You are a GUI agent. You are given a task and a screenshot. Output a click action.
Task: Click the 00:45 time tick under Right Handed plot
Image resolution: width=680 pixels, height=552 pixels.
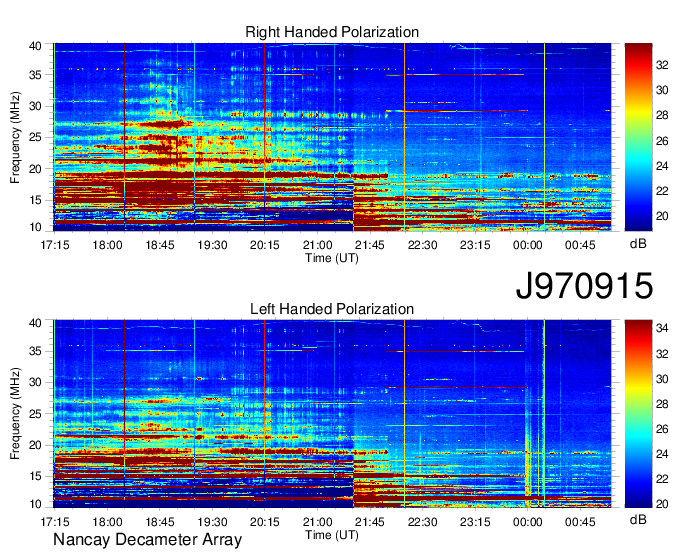(580, 245)
